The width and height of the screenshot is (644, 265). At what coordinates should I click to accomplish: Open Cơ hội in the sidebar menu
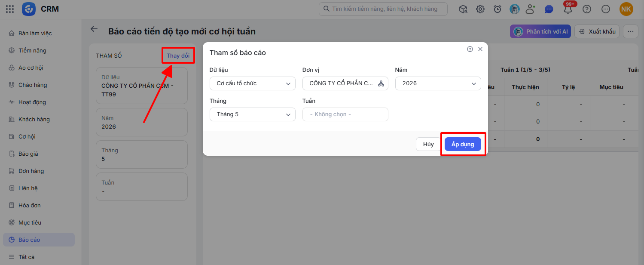pyautogui.click(x=27, y=136)
